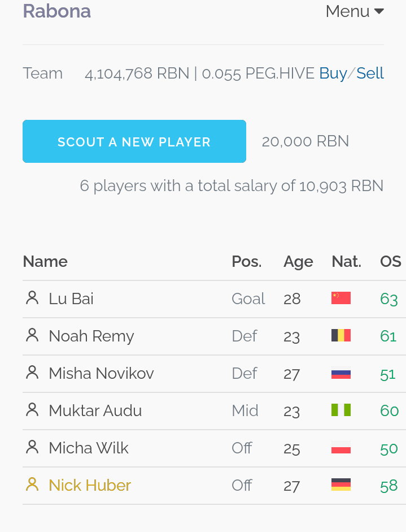The image size is (406, 532).
Task: Click the Belgium flag in Noah Remy's row
Action: [341, 335]
